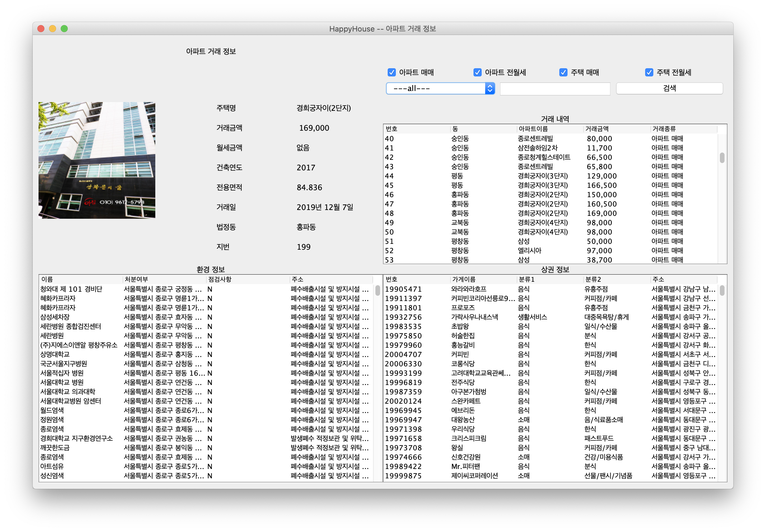Select shop row 와라와라호프
The width and height of the screenshot is (766, 532).
coord(469,289)
